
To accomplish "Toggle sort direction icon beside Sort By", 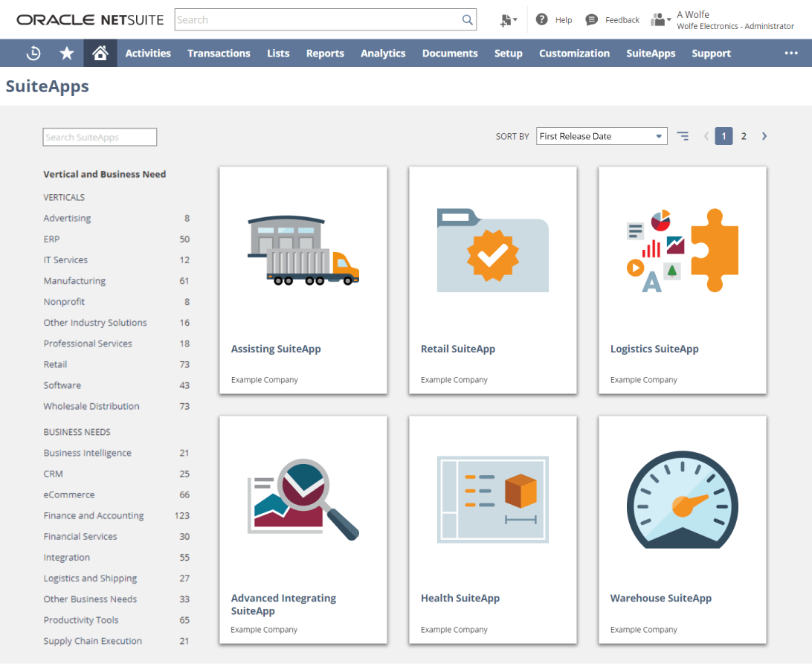I will point(683,136).
